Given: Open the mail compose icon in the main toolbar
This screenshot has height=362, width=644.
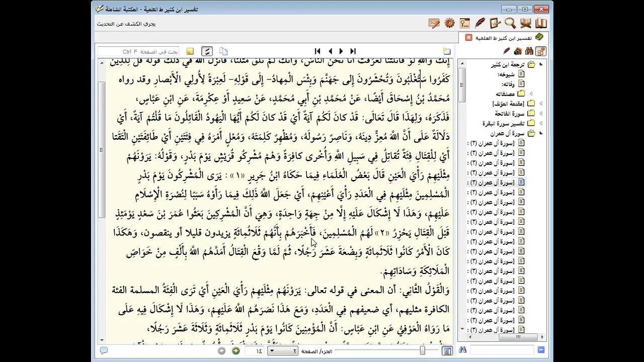Looking at the screenshot, I should (434, 23).
